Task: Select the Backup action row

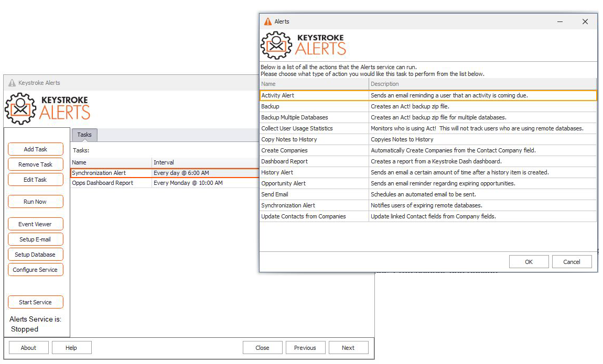Action: pos(428,106)
